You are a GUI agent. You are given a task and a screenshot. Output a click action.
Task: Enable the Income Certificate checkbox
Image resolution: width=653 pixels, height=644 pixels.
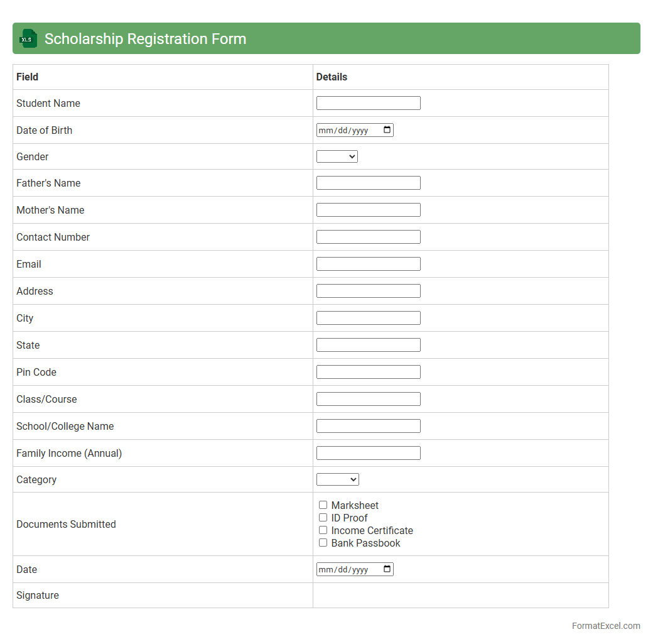coord(323,530)
